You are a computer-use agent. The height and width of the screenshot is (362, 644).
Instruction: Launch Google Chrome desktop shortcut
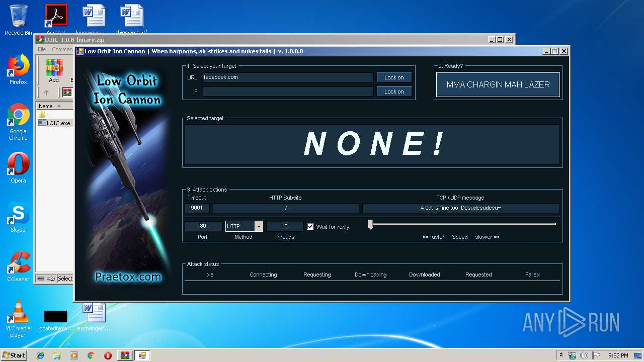pyautogui.click(x=18, y=122)
